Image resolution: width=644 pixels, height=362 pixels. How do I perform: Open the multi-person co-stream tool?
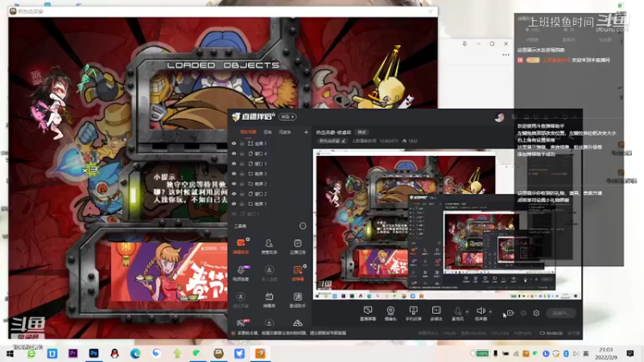tap(269, 273)
